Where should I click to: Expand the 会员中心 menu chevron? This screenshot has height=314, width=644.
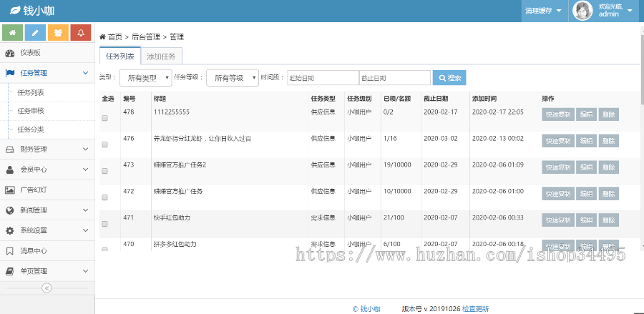(85, 170)
